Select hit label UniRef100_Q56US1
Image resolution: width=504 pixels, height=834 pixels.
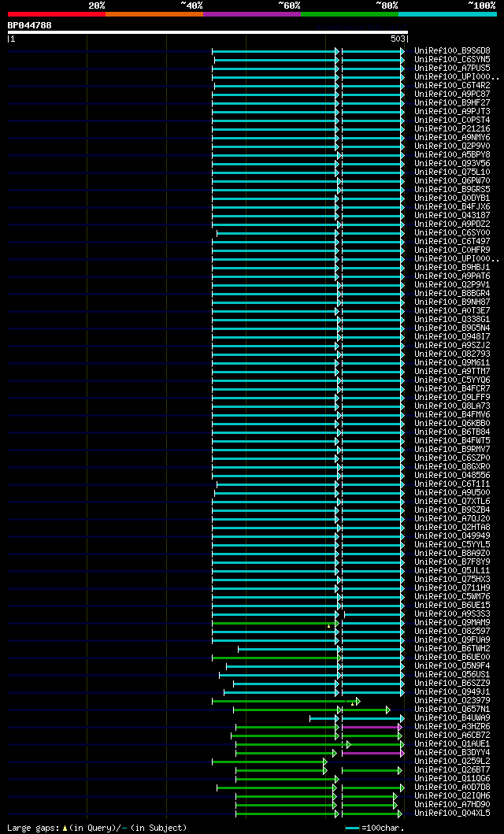click(453, 674)
